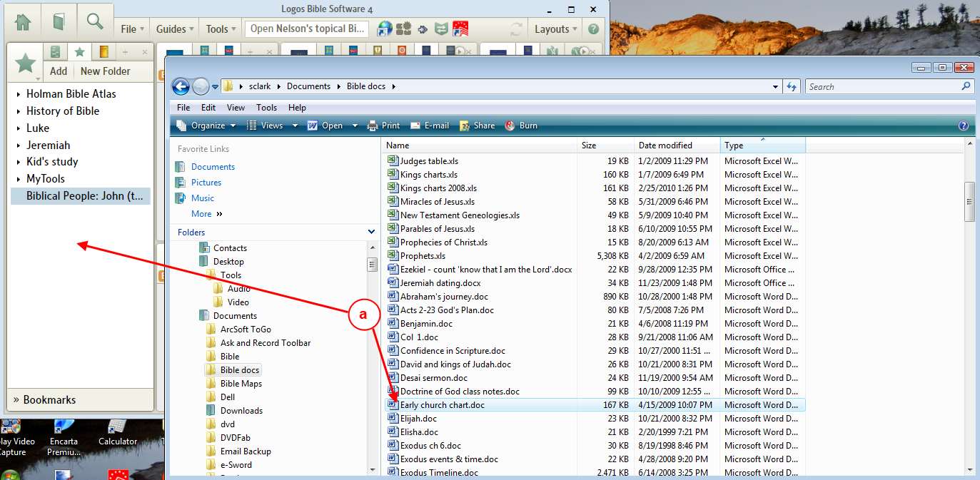Open the Logos Help question mark icon

coord(593,29)
